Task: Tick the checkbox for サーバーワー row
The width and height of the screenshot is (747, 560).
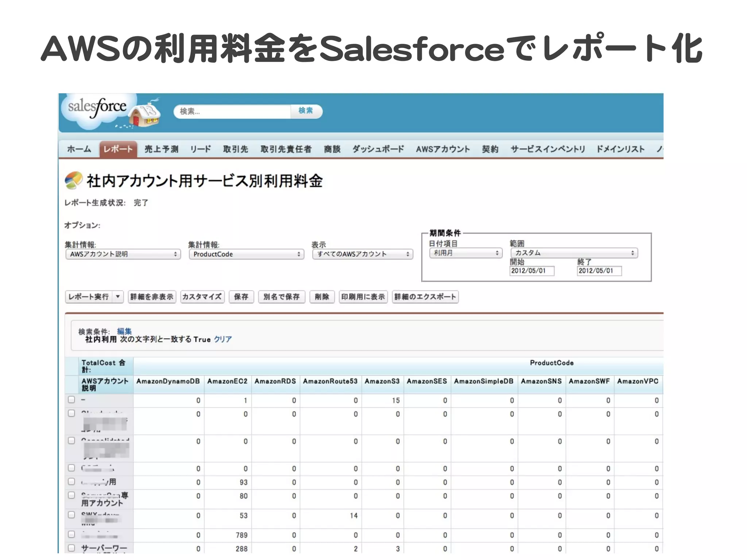Action: 71,548
